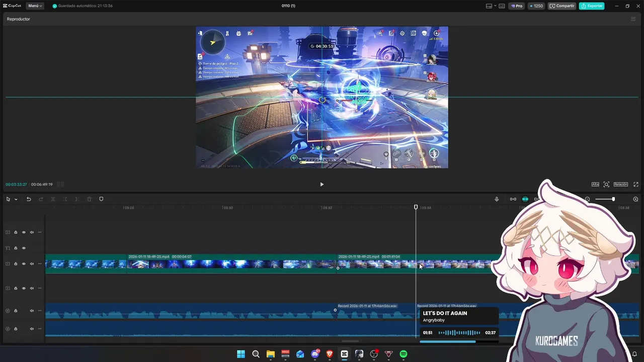Trim clip left of playhead

click(65, 199)
